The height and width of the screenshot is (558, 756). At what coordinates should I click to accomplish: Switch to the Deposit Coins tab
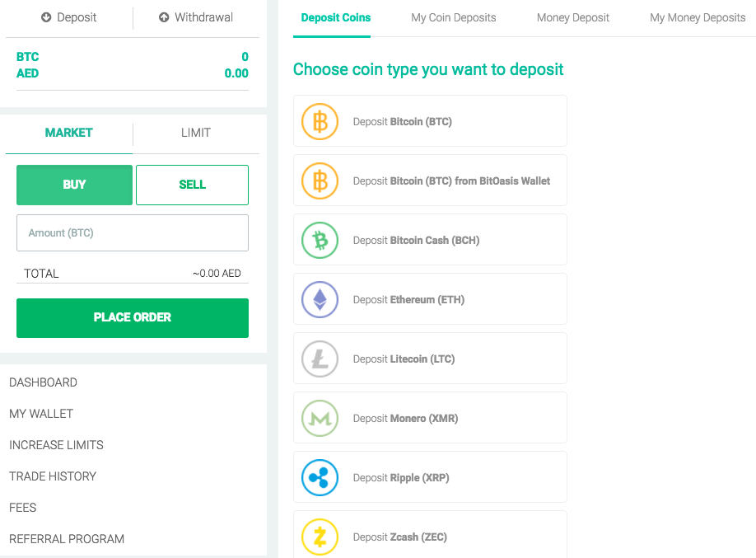[335, 18]
